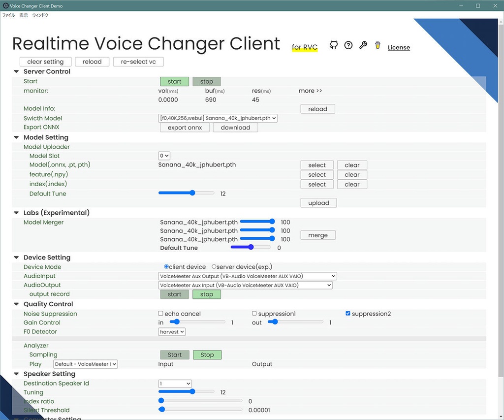Open the AudioInput device dropdown
The height and width of the screenshot is (420, 504).
(248, 276)
